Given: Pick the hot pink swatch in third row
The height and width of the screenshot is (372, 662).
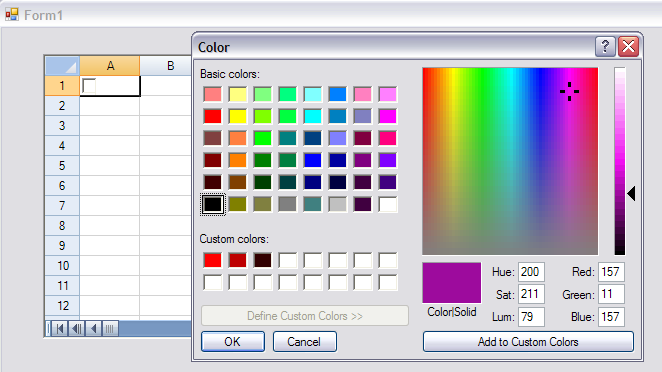Looking at the screenshot, I should [x=388, y=138].
